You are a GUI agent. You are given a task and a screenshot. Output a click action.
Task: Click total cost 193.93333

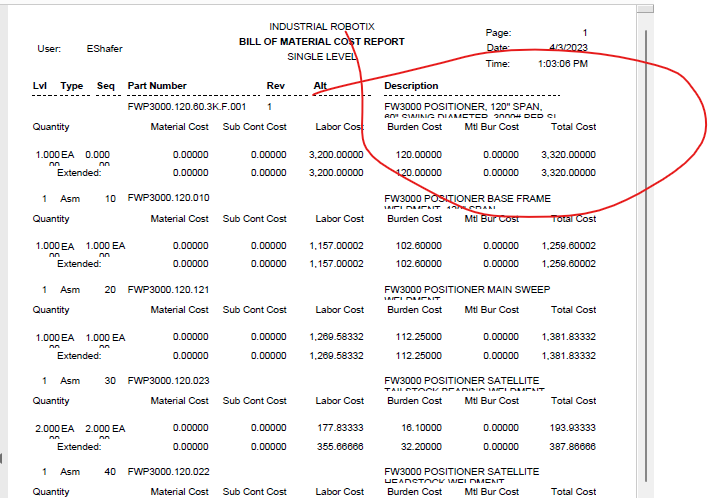pyautogui.click(x=573, y=428)
